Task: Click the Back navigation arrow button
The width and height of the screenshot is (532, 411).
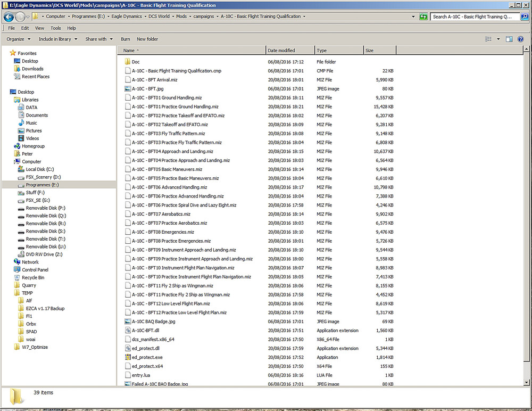Action: pyautogui.click(x=9, y=17)
